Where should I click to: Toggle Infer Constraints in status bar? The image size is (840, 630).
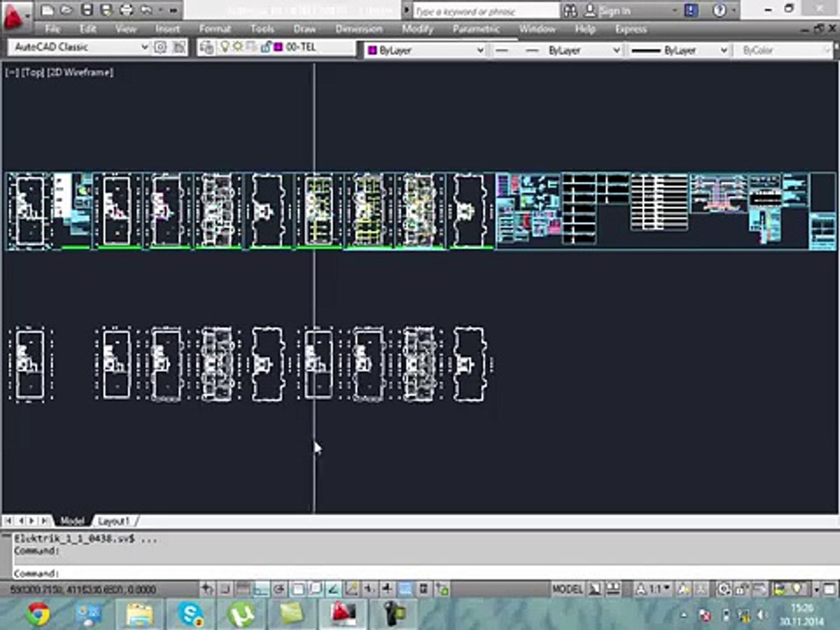coord(207,589)
